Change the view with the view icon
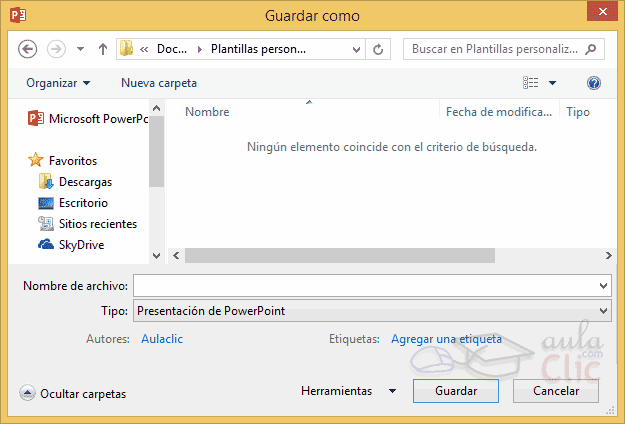This screenshot has width=625, height=424. (531, 83)
